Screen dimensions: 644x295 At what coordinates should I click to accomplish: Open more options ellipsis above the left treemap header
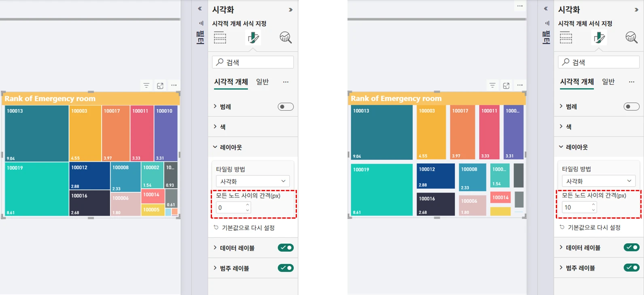click(x=174, y=85)
